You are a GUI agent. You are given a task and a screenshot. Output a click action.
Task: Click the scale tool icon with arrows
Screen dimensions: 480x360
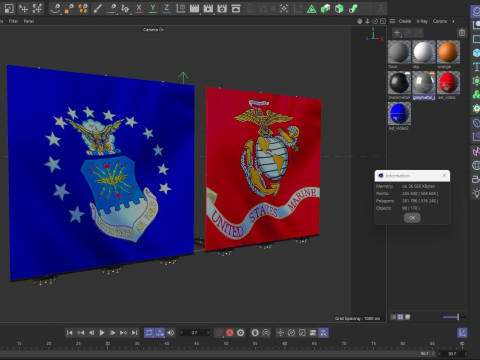[x=37, y=8]
